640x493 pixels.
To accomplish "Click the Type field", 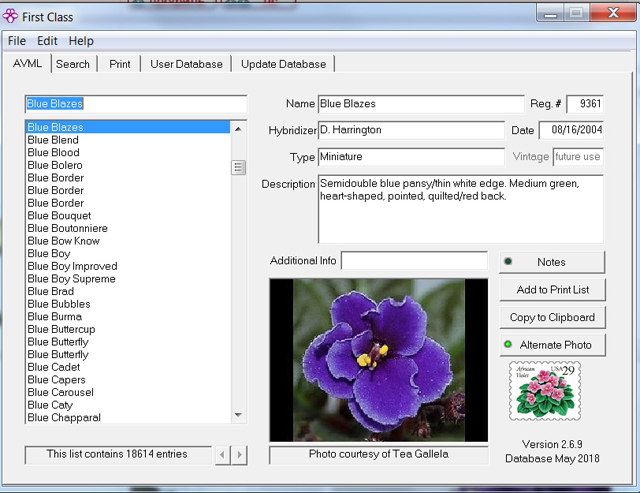I will (411, 157).
